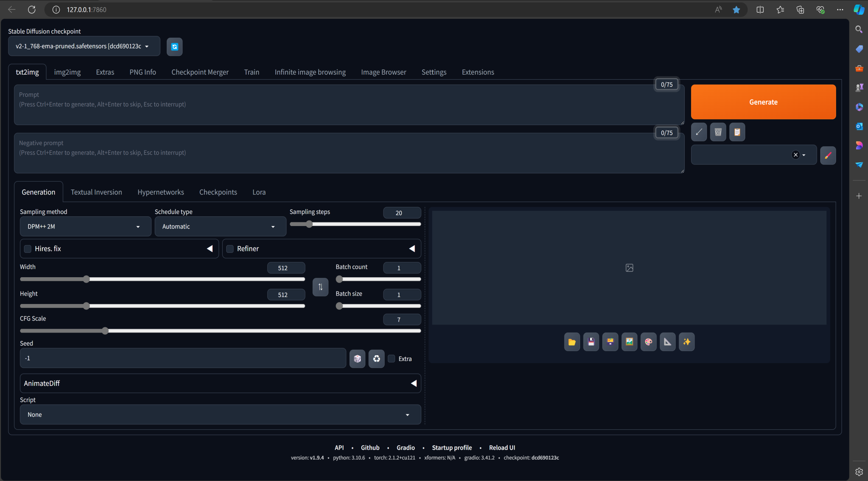Set random seed with the dice icon

point(358,359)
